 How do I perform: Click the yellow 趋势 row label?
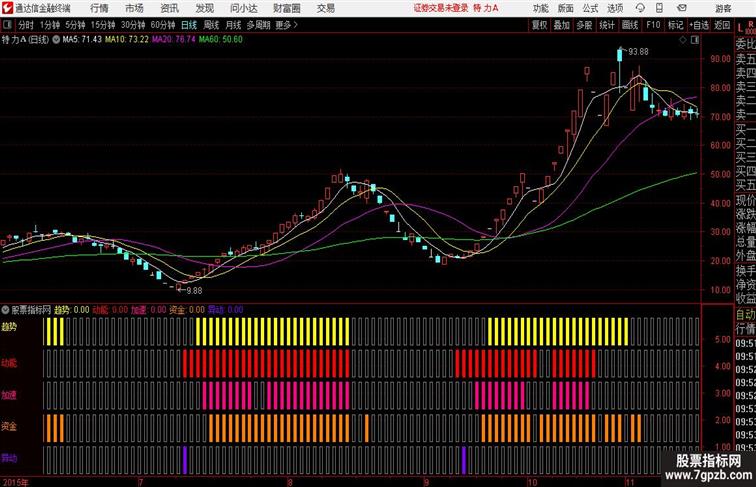point(9,327)
